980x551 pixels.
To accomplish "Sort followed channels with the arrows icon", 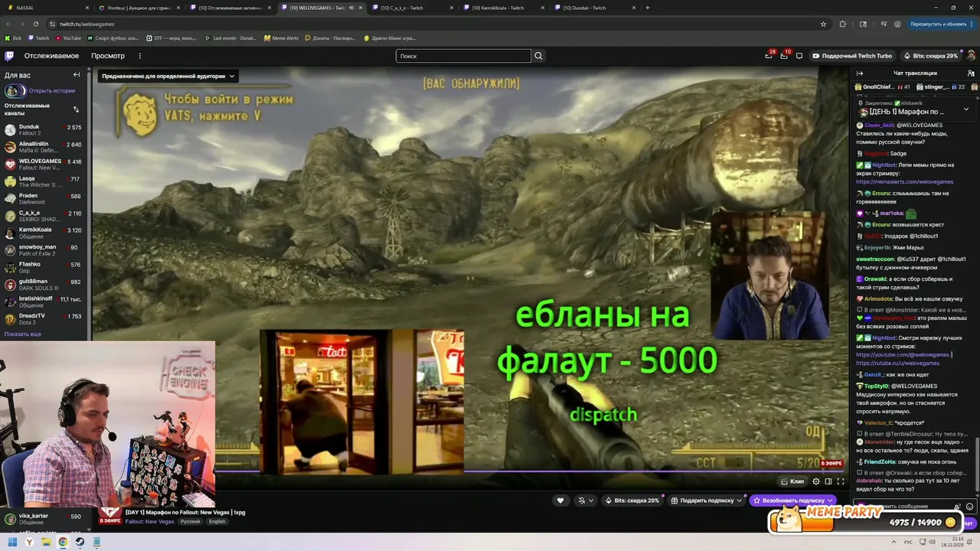I will [76, 109].
